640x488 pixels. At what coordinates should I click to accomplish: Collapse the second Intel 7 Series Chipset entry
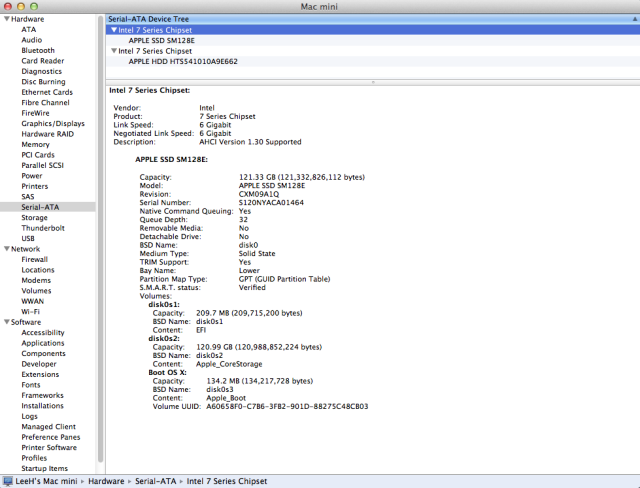(x=114, y=51)
